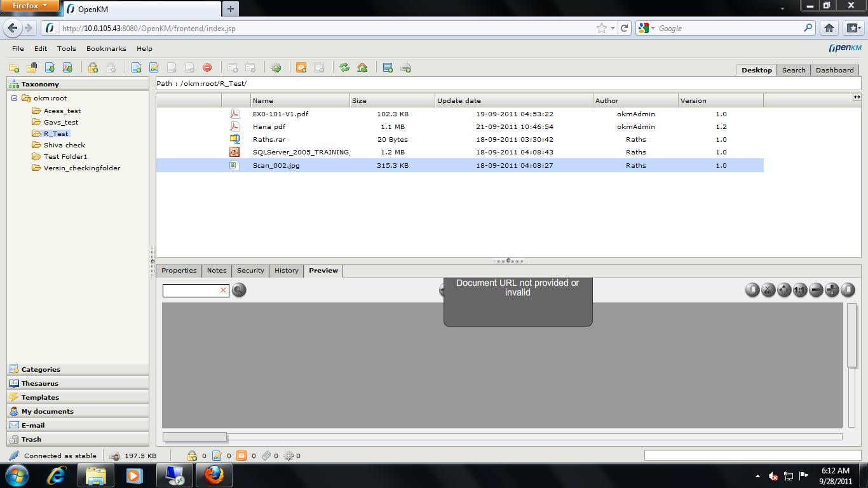Open the Versin_checkingfolder folder in tree

tap(81, 168)
